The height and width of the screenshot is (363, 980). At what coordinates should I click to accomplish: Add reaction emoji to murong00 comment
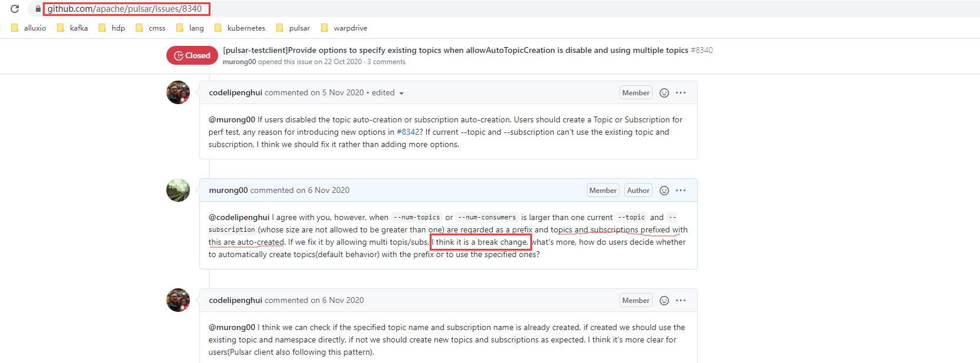664,191
